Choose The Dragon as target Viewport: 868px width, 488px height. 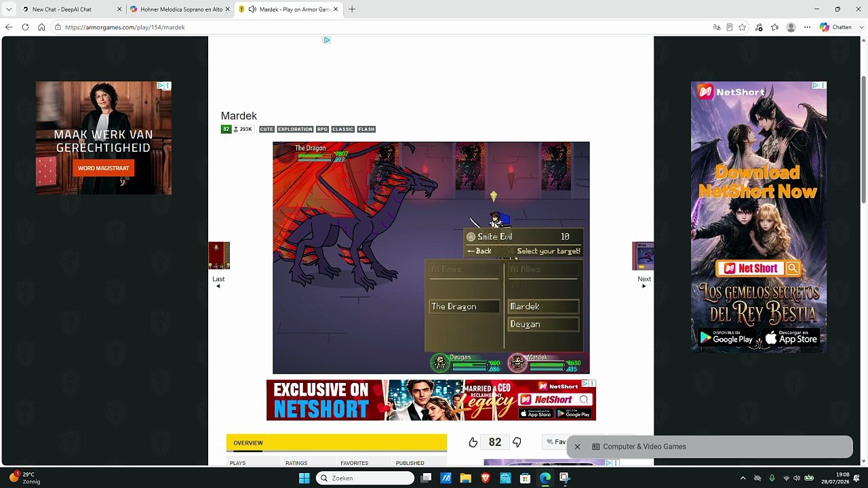click(x=465, y=307)
